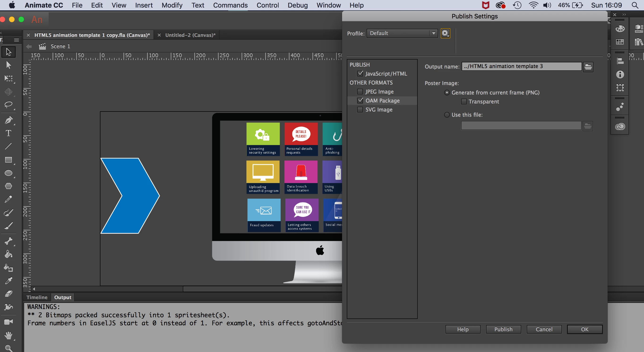This screenshot has width=644, height=352.
Task: Uncheck the OAM Package checkbox
Action: (x=360, y=101)
